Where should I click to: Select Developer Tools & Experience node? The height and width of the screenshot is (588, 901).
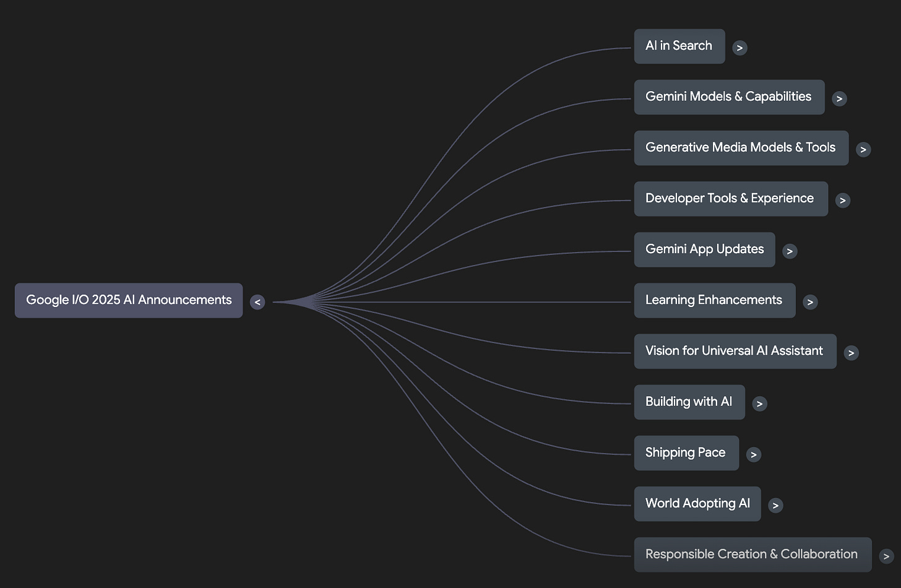coord(731,198)
